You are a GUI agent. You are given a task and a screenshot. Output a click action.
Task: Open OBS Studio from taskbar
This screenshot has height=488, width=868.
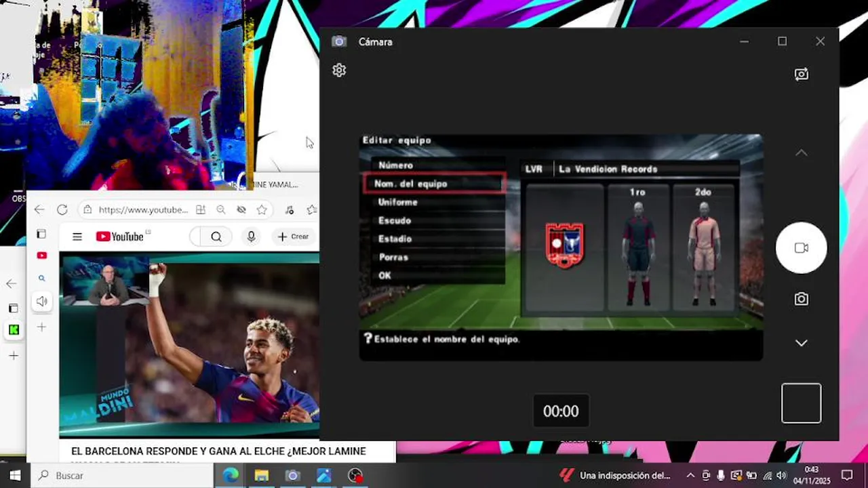(x=355, y=476)
